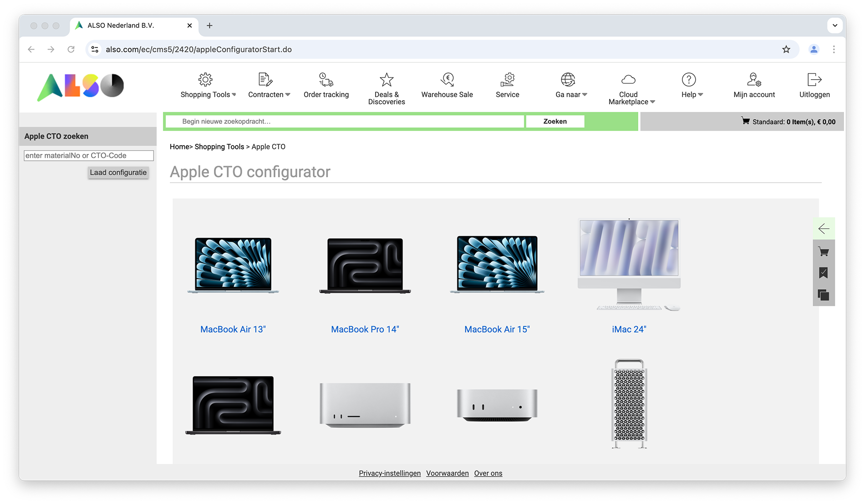Select the MacBook Air 15" product image
Screen dimensions: 865x504
[497, 264]
